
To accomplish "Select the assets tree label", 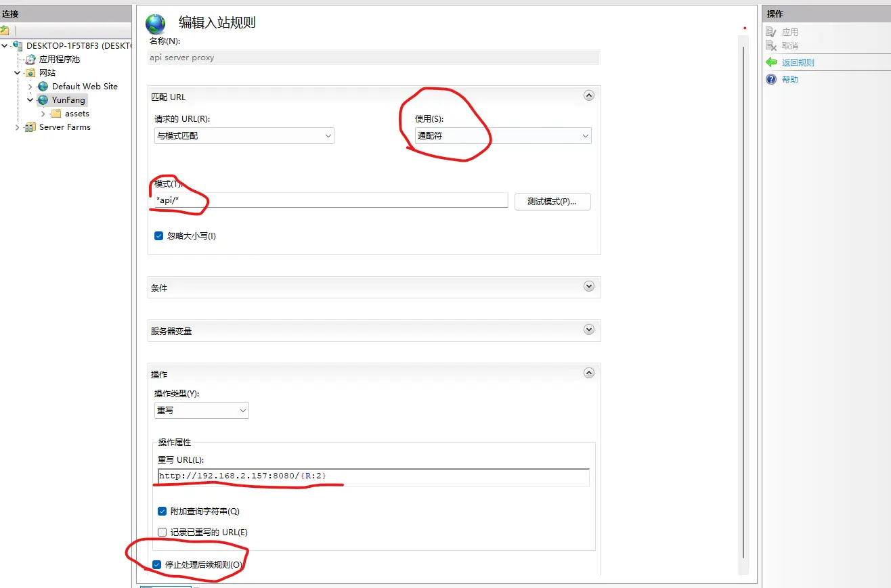I will 77,114.
